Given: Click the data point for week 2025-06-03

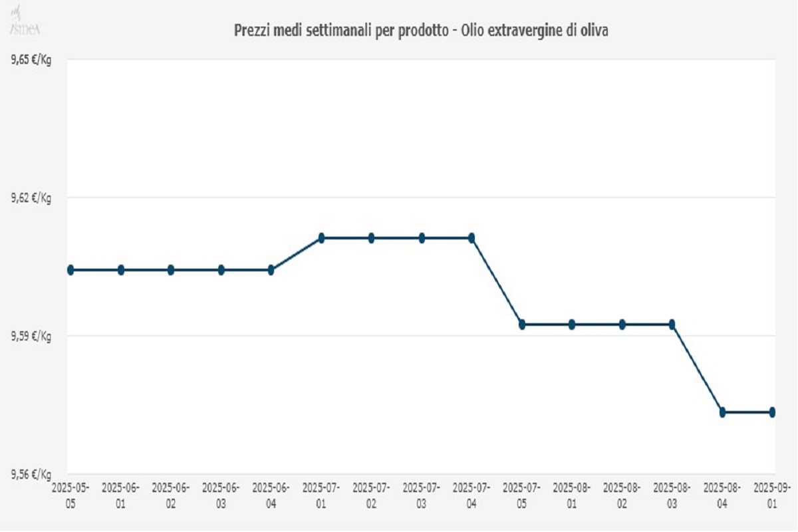Looking at the screenshot, I should (221, 270).
